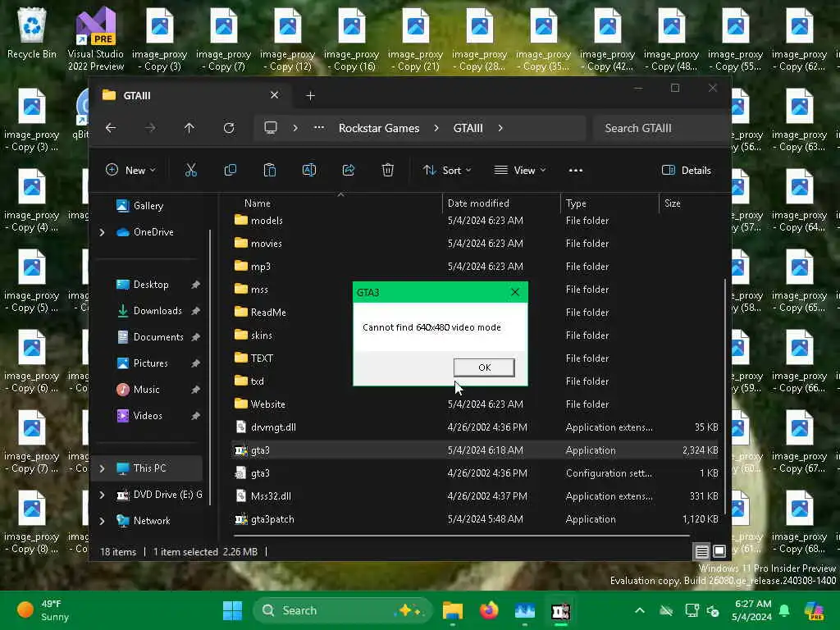The height and width of the screenshot is (630, 840).
Task: Open File Explorer from the taskbar
Action: [453, 610]
